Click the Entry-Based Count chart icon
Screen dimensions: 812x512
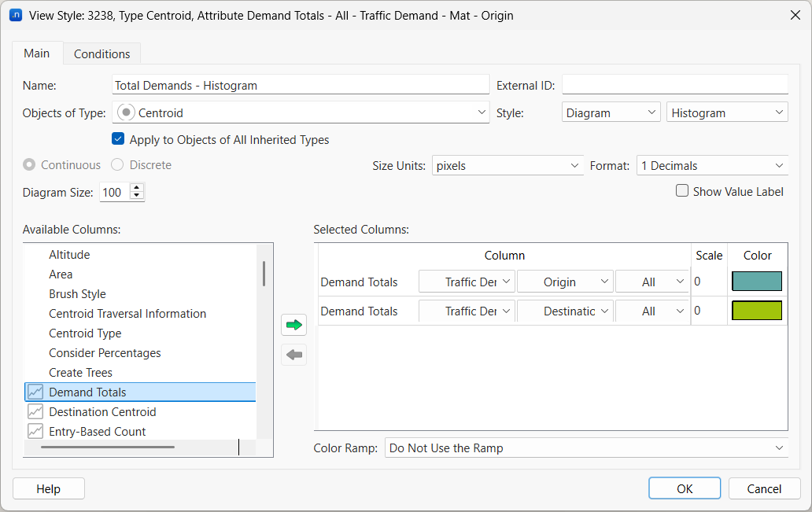35,431
